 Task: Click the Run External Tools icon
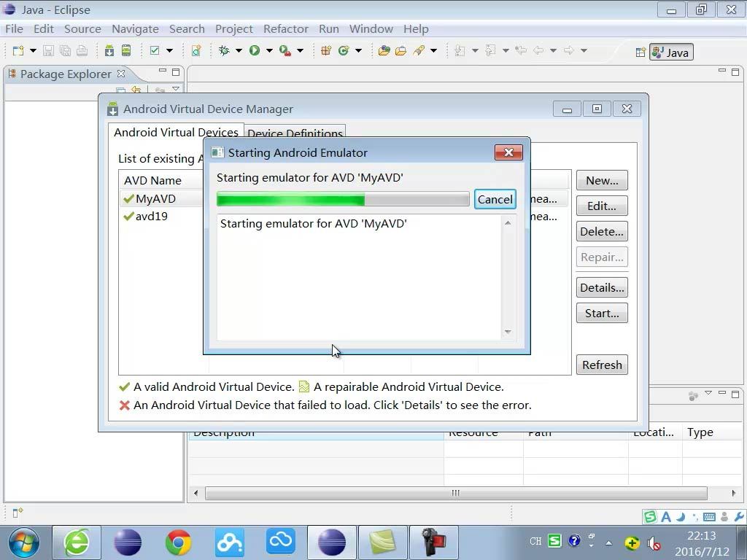pos(285,50)
